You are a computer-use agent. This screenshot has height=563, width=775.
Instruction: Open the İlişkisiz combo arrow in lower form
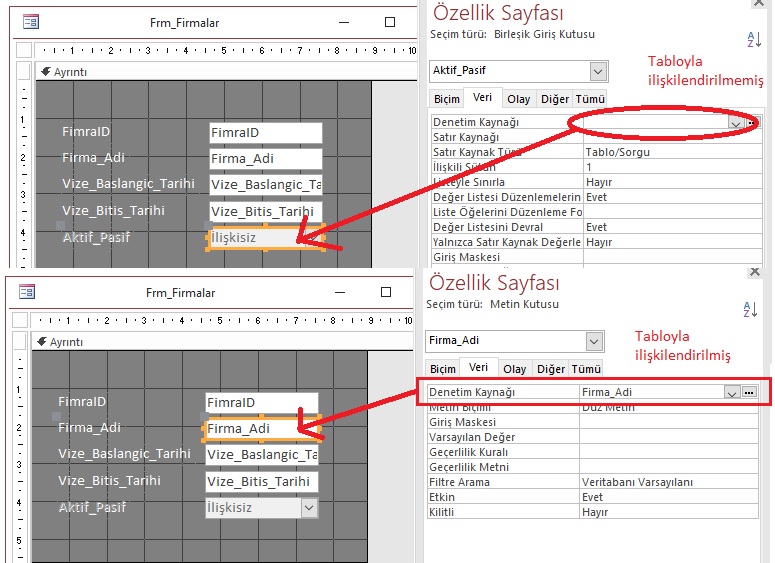coord(310,508)
